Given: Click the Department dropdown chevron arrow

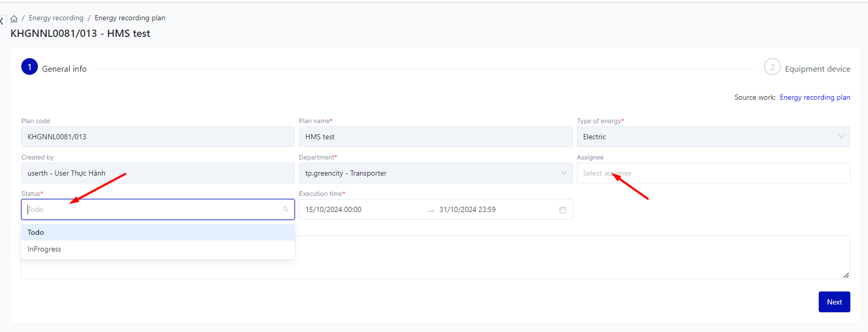Looking at the screenshot, I should 563,173.
